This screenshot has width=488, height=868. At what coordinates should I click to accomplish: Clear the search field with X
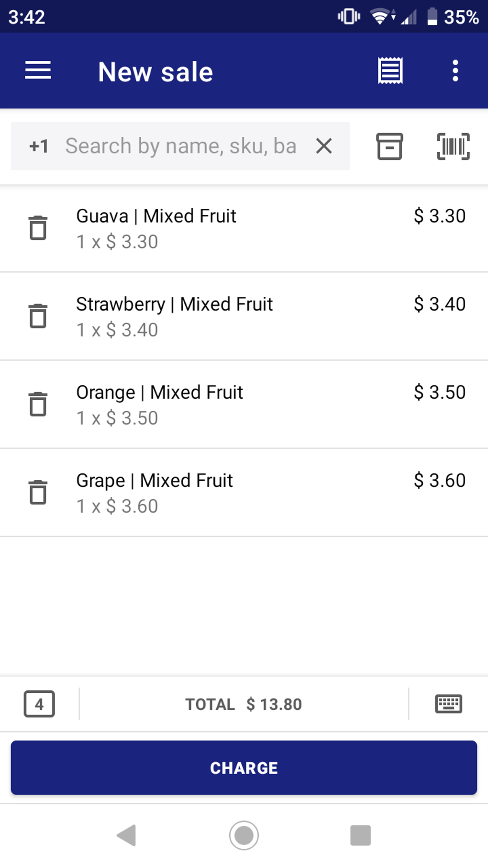coord(324,146)
